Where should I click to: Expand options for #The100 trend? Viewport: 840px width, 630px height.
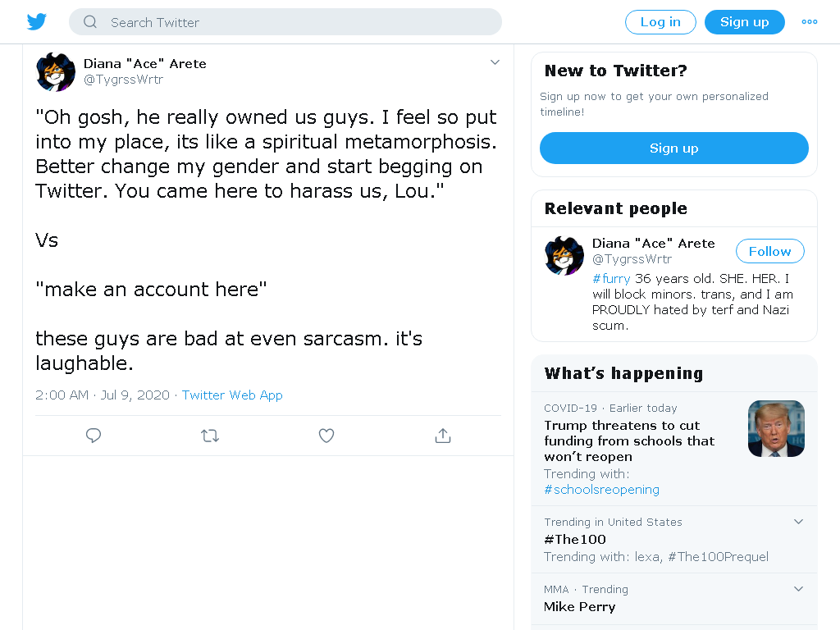798,521
